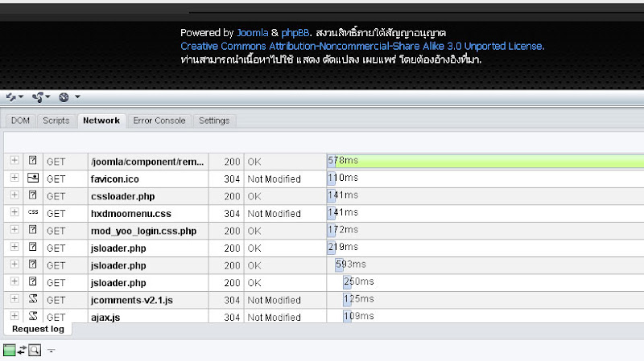Open the Settings tab
644x361 pixels.
click(214, 121)
